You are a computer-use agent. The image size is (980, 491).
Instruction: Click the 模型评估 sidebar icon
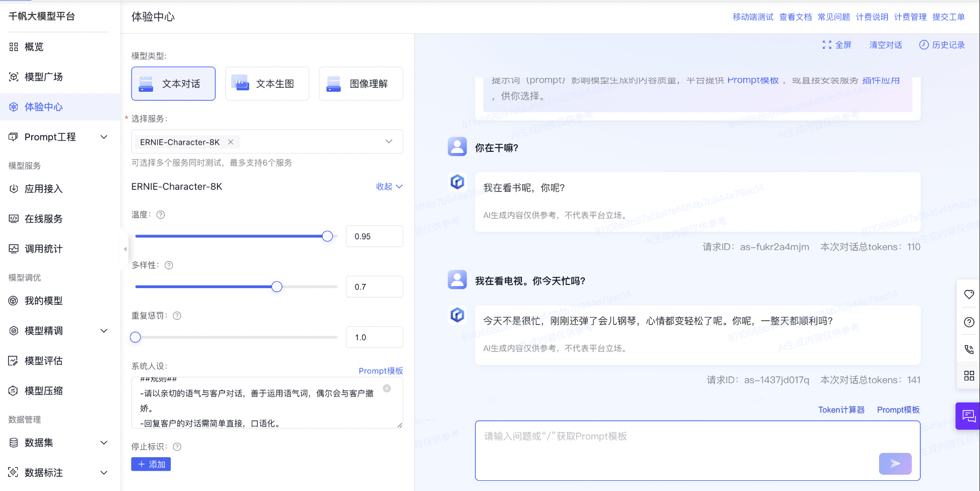(x=13, y=361)
